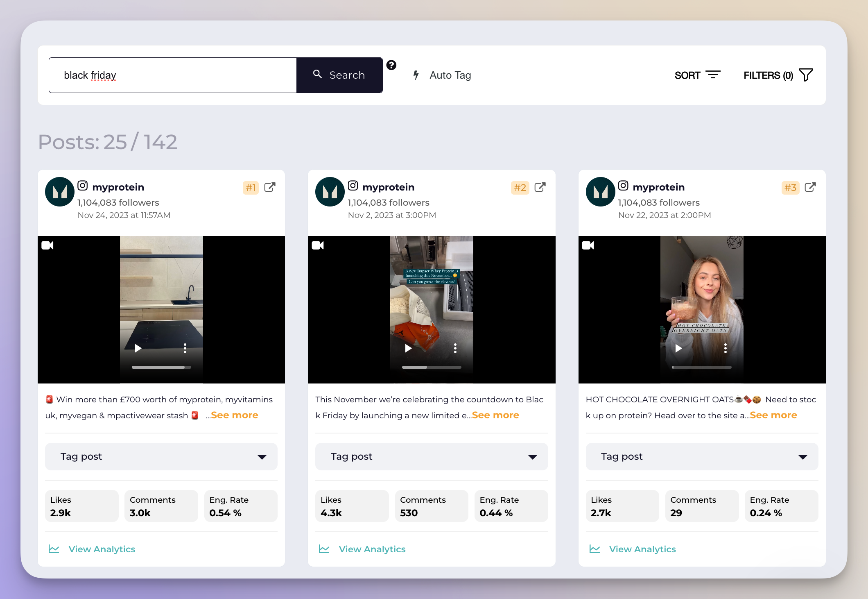Open View Analytics for post #3
Viewport: 868px width, 599px height.
pyautogui.click(x=642, y=549)
